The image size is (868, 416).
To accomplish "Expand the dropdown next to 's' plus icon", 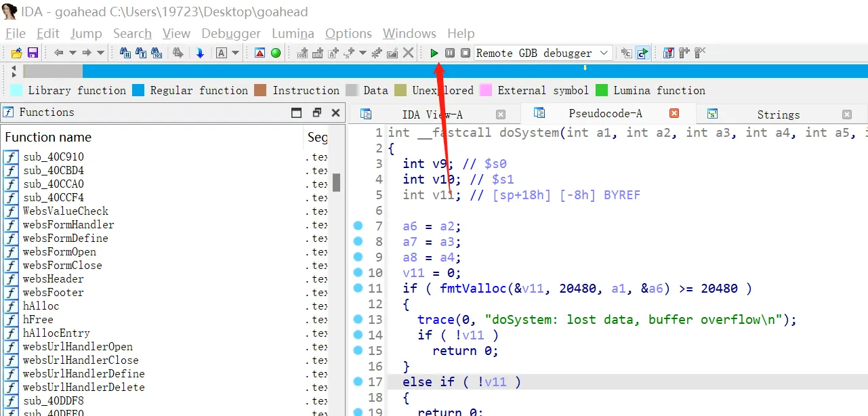I will [x=363, y=53].
